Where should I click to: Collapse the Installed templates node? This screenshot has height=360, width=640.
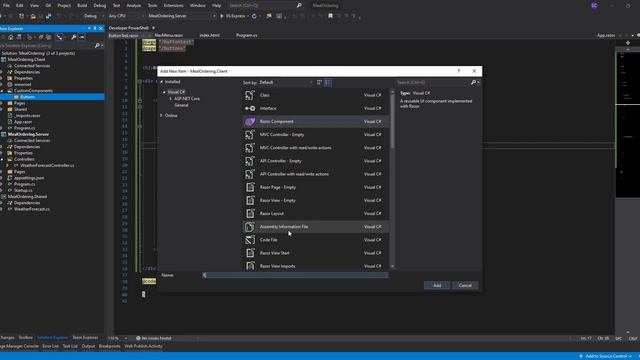pos(162,82)
